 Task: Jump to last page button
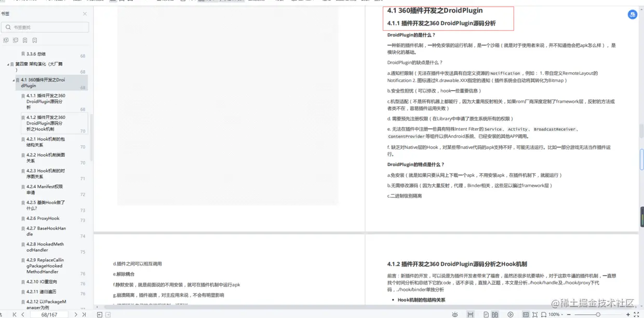(x=84, y=314)
